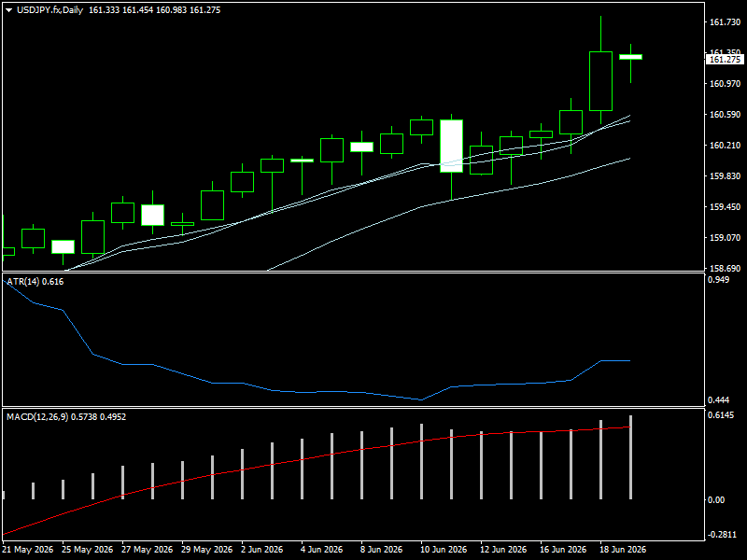
Task: Select the 161.730 price scale label
Action: pyautogui.click(x=726, y=22)
